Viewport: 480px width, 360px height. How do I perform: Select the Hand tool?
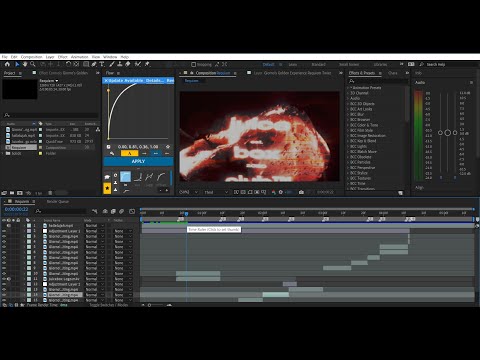pyautogui.click(x=25, y=64)
